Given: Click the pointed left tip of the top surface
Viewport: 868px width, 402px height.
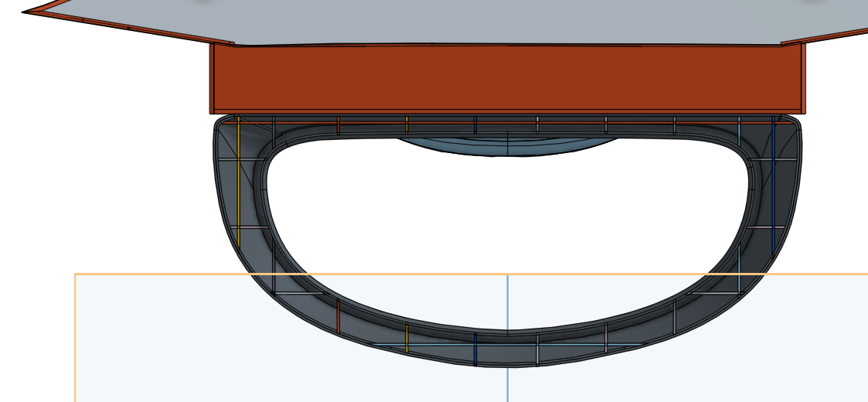Looking at the screenshot, I should click(x=26, y=12).
